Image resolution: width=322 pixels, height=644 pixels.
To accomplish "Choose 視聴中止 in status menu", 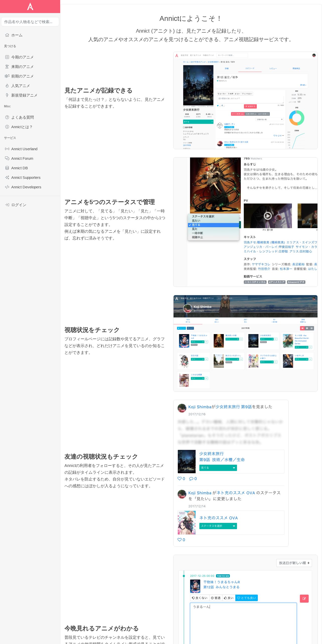I will tap(213, 237).
